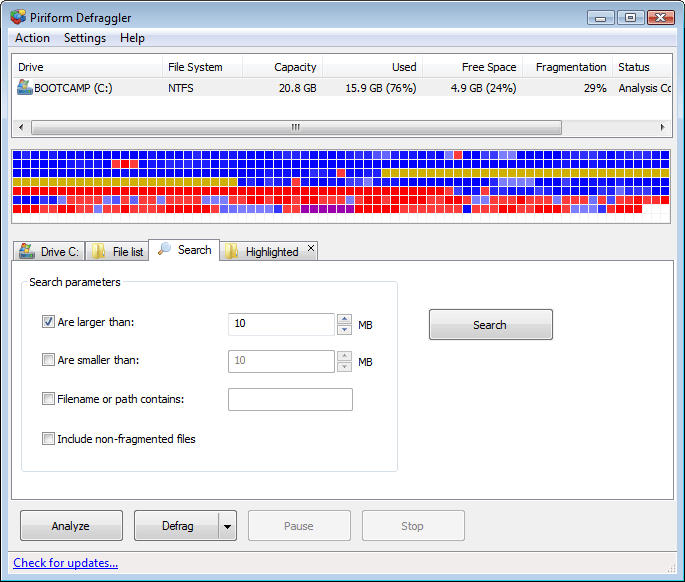Sort by the Free Space column header
Viewport: 685px width, 582px height.
[473, 67]
